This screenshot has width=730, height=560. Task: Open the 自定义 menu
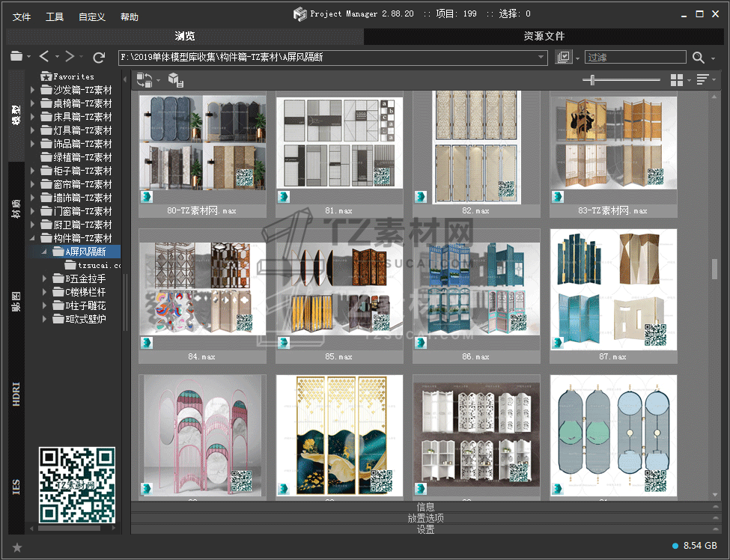point(91,16)
